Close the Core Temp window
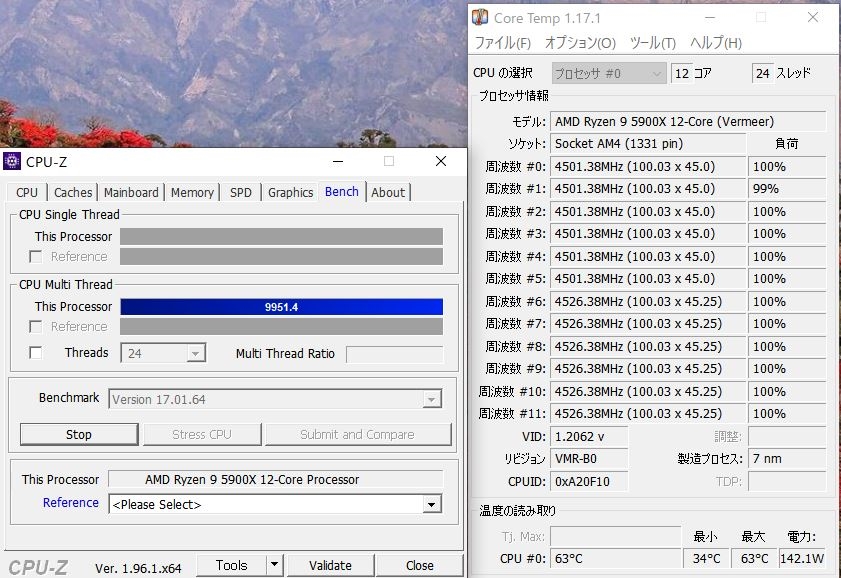Viewport: 841px width, 578px height. pyautogui.click(x=813, y=18)
